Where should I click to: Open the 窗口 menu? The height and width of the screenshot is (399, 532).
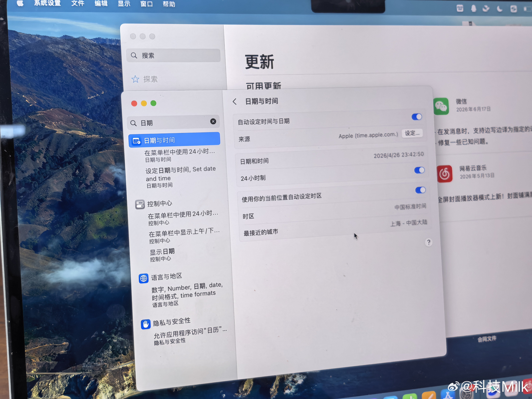click(x=146, y=4)
